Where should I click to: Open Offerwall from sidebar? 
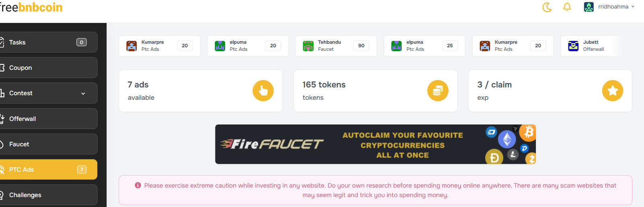coord(49,119)
